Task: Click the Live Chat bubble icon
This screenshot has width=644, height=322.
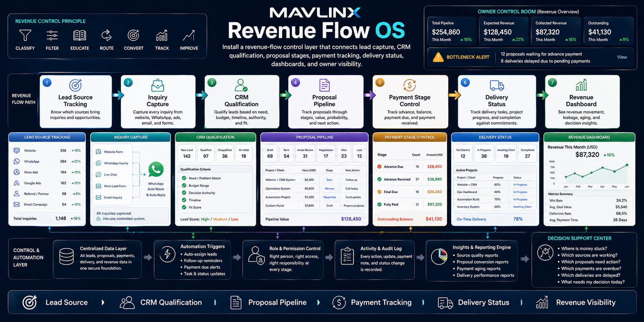Action: pyautogui.click(x=99, y=175)
